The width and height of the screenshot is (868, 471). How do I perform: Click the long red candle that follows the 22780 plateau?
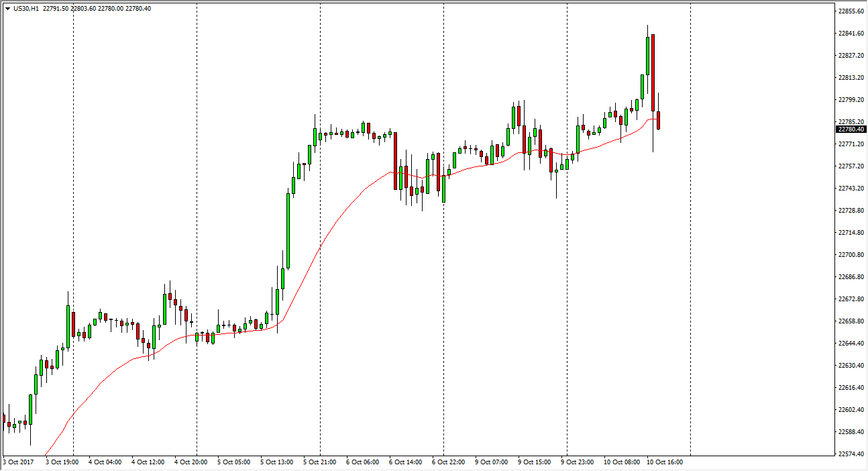(395, 161)
